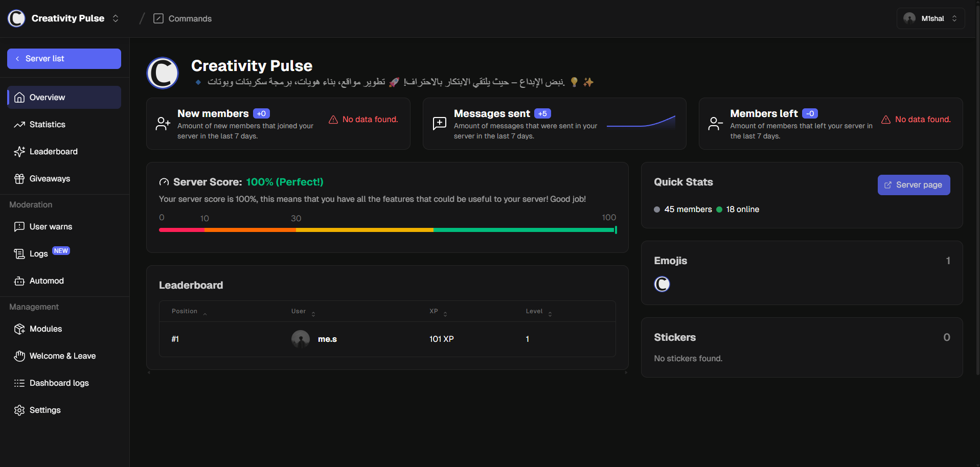Sort leaderboard by User column

(303, 312)
